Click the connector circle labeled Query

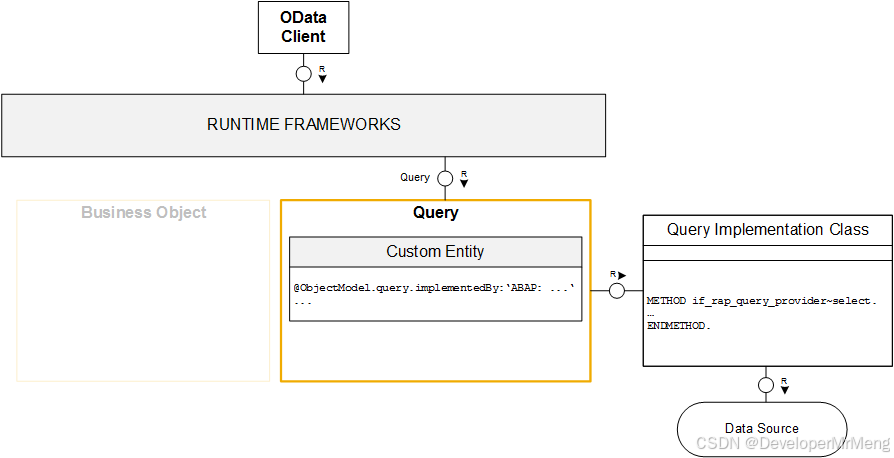445,179
